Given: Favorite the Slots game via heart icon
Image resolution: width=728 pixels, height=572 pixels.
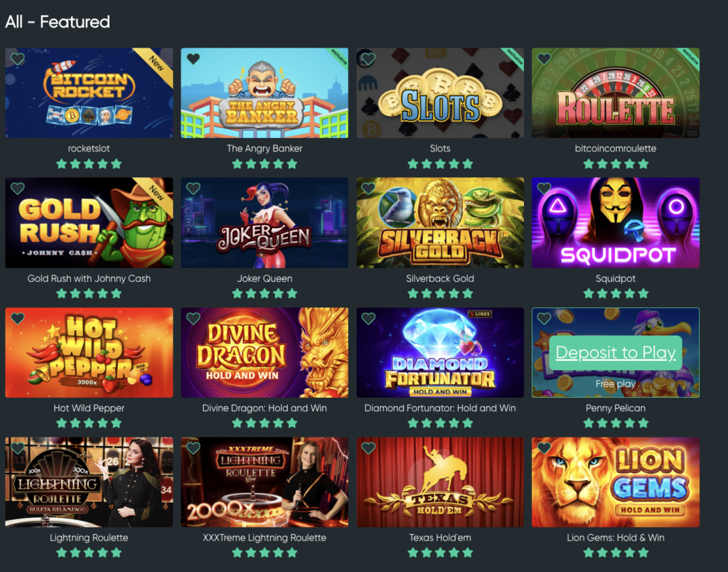Looking at the screenshot, I should click(x=369, y=59).
